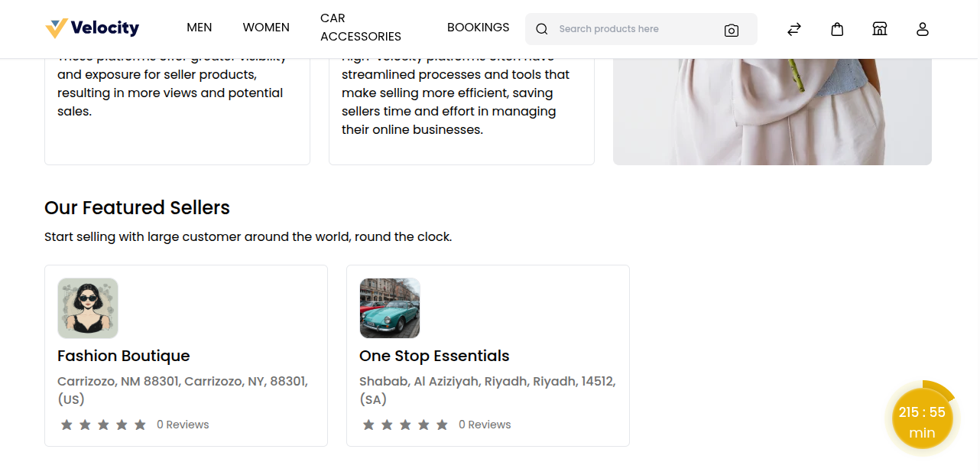Click the camera image search icon

tap(731, 30)
